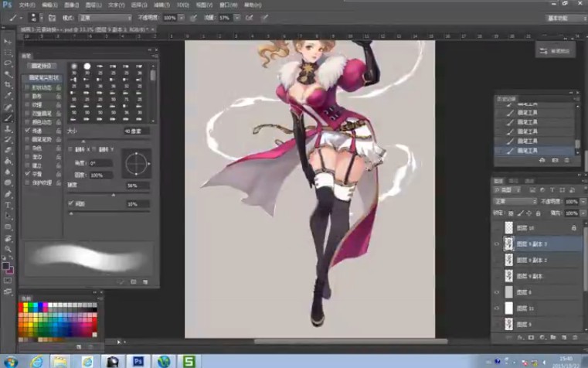
Task: Select the Crop tool
Action: [8, 85]
